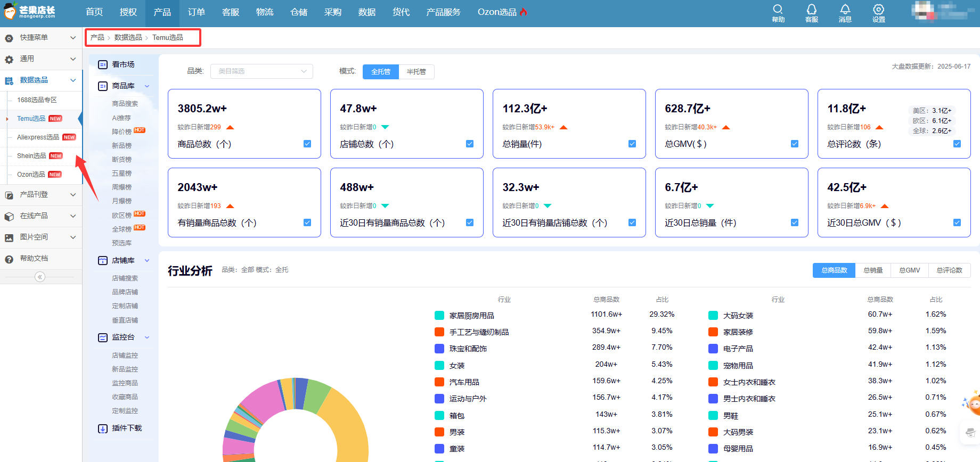Image resolution: width=980 pixels, height=462 pixels.
Task: Collapse the 店铺库 section
Action: [147, 260]
